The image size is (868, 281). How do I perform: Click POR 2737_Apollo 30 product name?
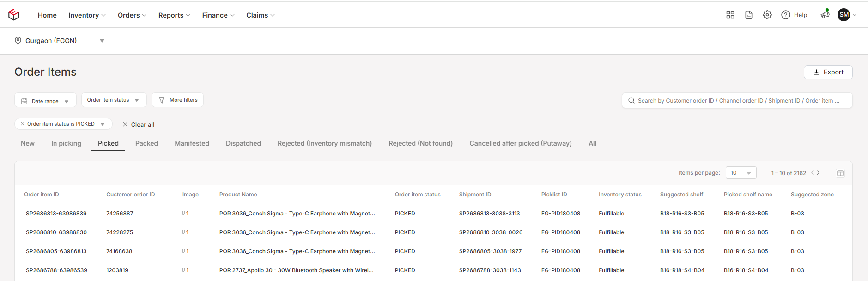click(297, 270)
